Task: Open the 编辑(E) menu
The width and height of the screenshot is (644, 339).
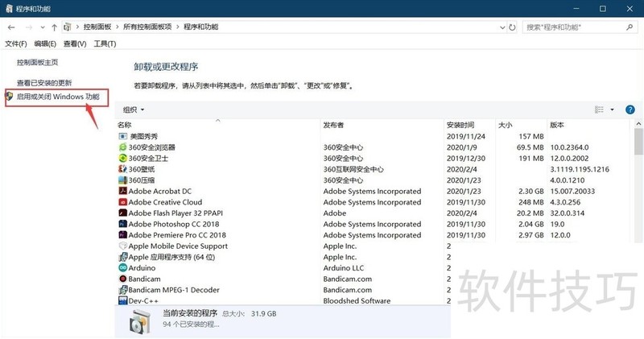Action: (x=45, y=43)
